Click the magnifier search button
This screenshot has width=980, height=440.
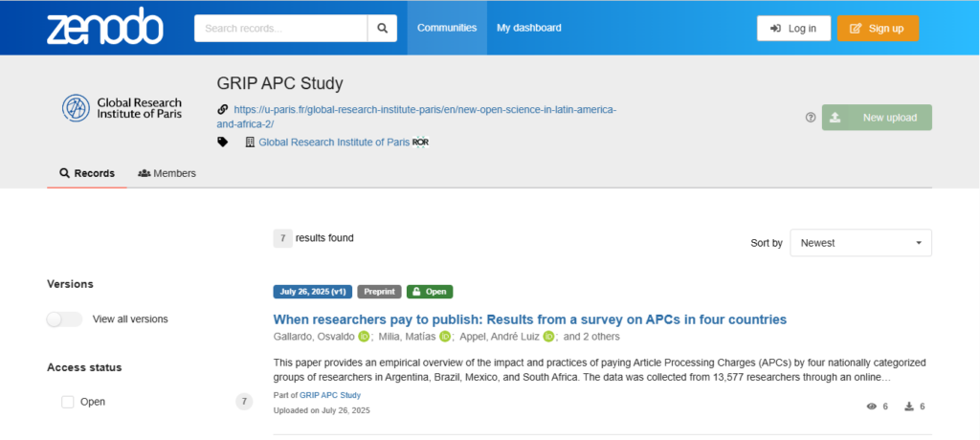(382, 28)
